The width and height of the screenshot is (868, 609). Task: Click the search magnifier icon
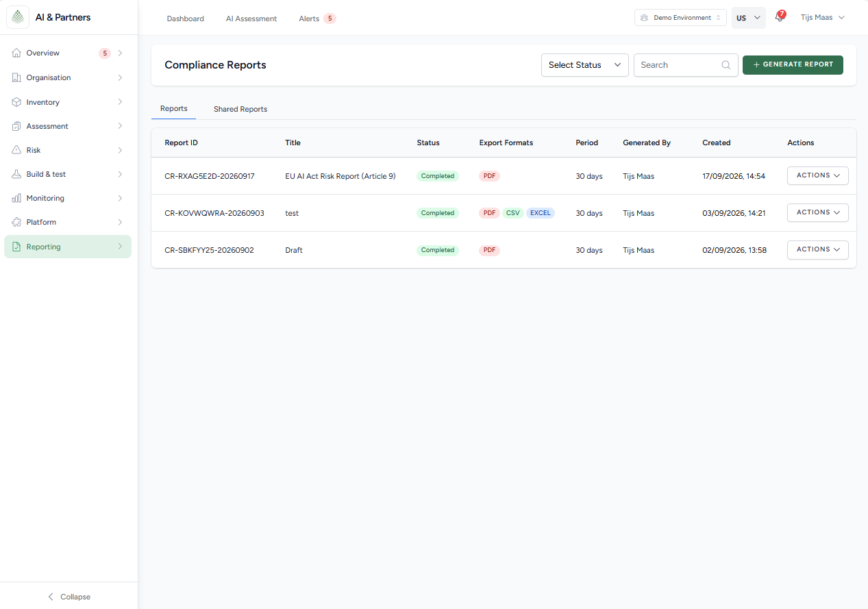[x=726, y=65]
